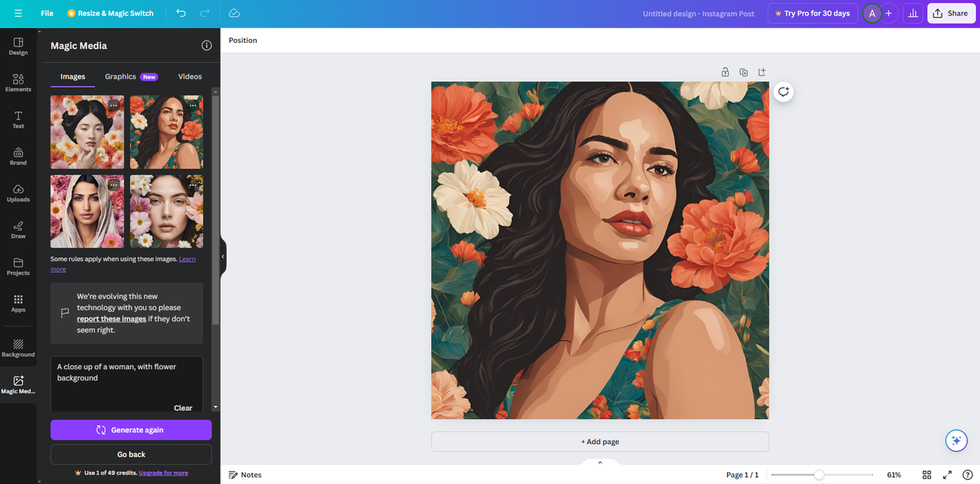This screenshot has width=980, height=484.
Task: Clear the prompt text
Action: pos(183,407)
